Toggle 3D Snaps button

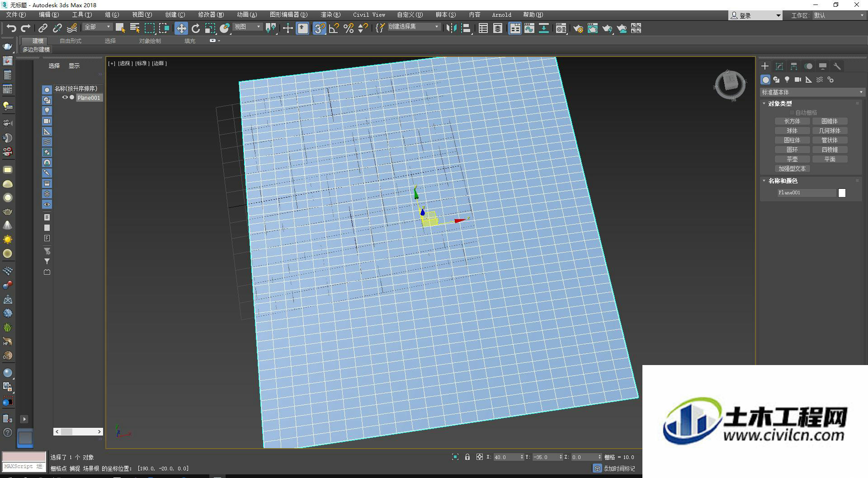point(319,28)
